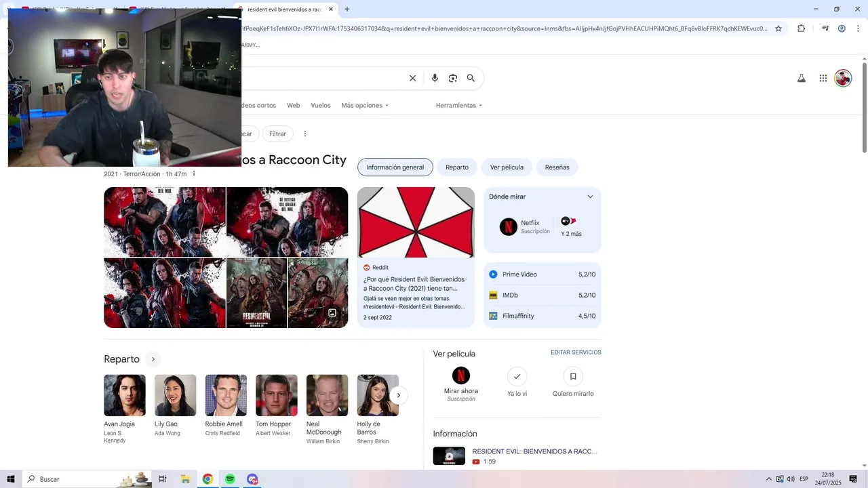868x488 pixels.
Task: Open Avan Jogia cast photo
Action: click(124, 395)
